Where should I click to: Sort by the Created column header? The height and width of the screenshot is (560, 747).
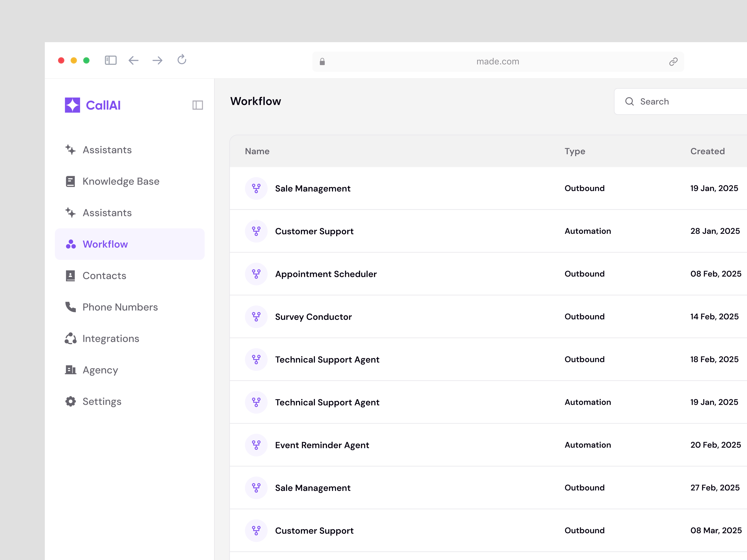click(x=708, y=151)
